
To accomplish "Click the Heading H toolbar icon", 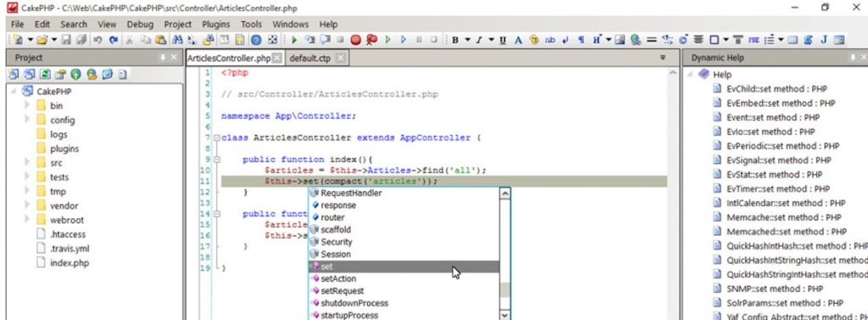I will pos(597,40).
